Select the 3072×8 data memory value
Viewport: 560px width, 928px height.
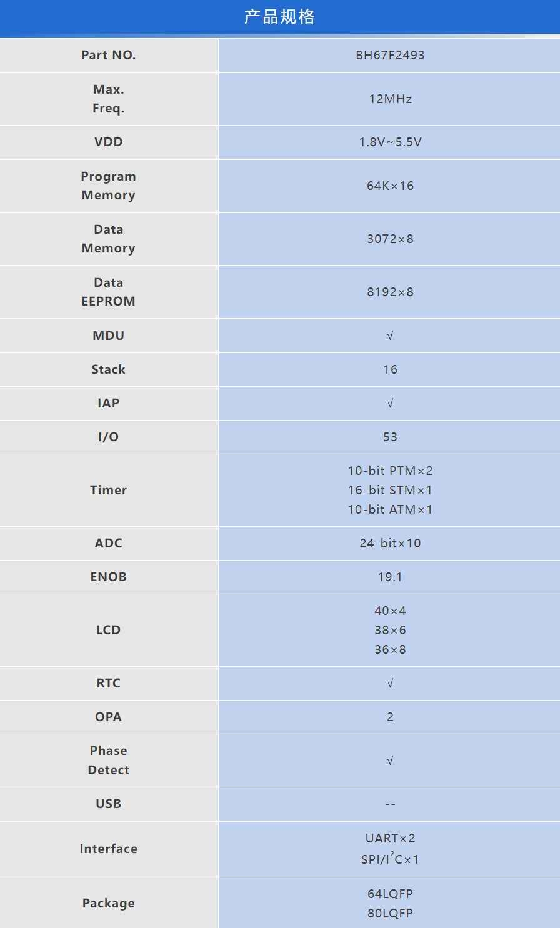tap(390, 239)
